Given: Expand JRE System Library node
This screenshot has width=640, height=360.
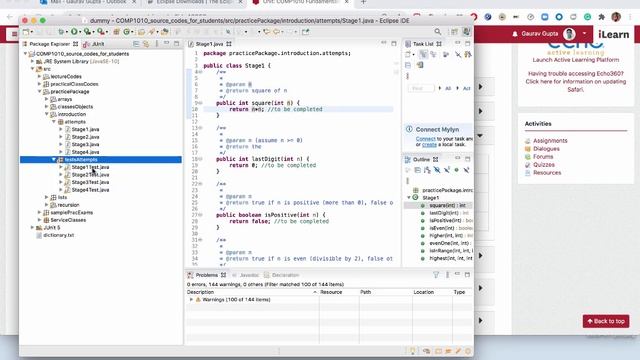Looking at the screenshot, I should [33, 61].
